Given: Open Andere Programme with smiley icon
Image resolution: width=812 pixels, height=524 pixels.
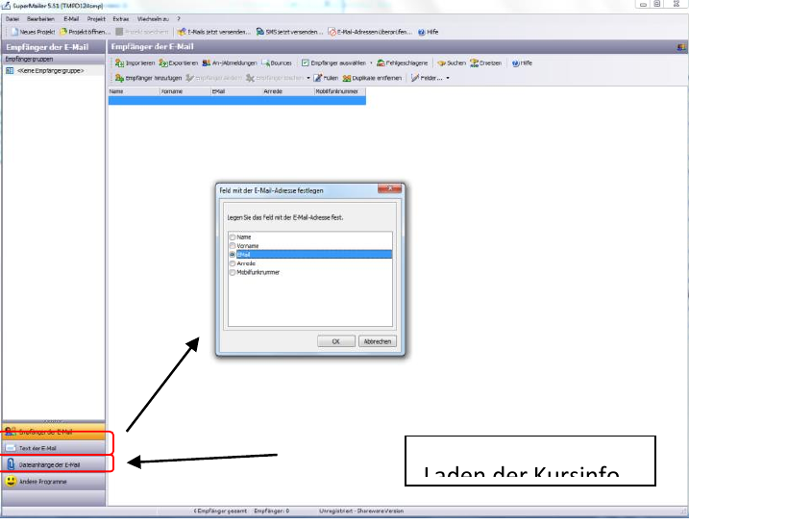Looking at the screenshot, I should coord(54,482).
